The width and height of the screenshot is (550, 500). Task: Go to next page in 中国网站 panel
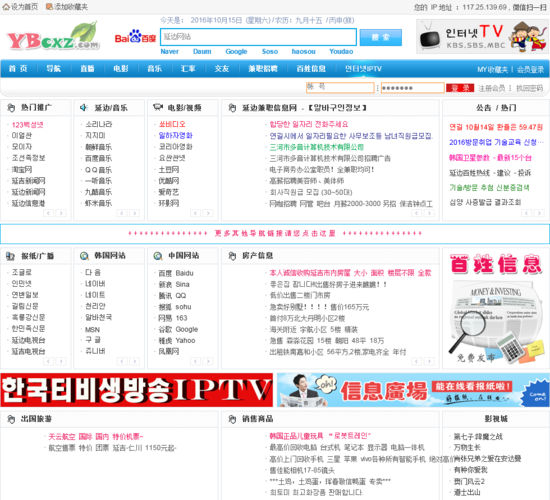208,361
